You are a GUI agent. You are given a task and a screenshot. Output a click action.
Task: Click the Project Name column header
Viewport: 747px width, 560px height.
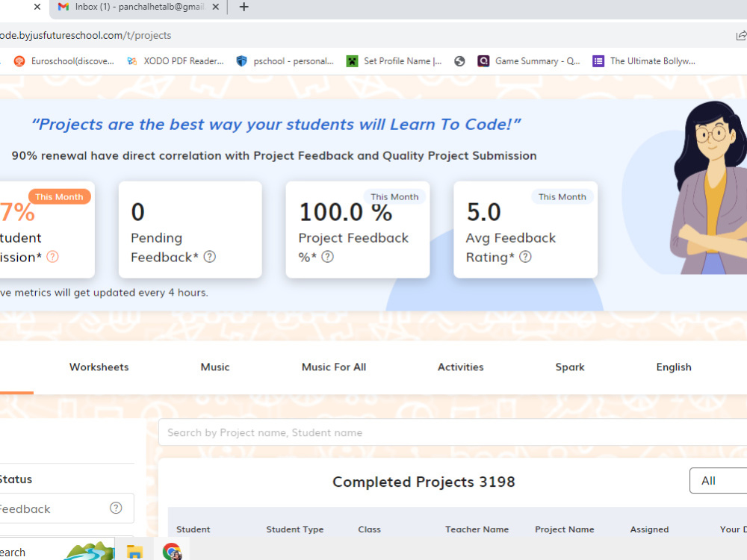coord(565,529)
